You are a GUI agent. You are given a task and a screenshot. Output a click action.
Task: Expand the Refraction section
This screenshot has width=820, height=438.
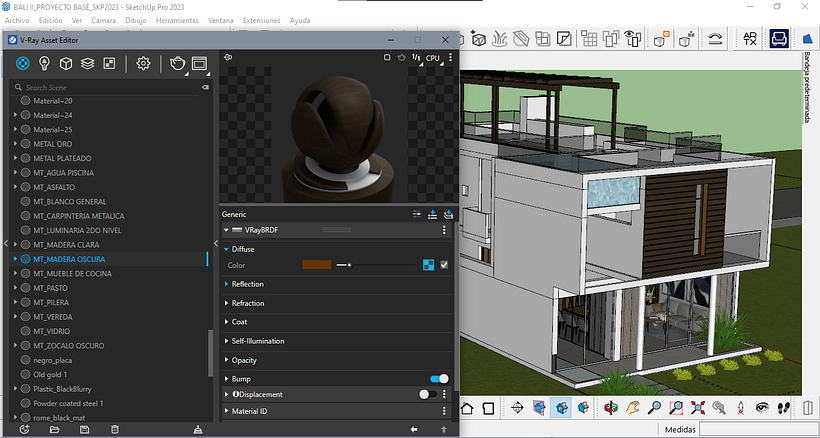[226, 303]
